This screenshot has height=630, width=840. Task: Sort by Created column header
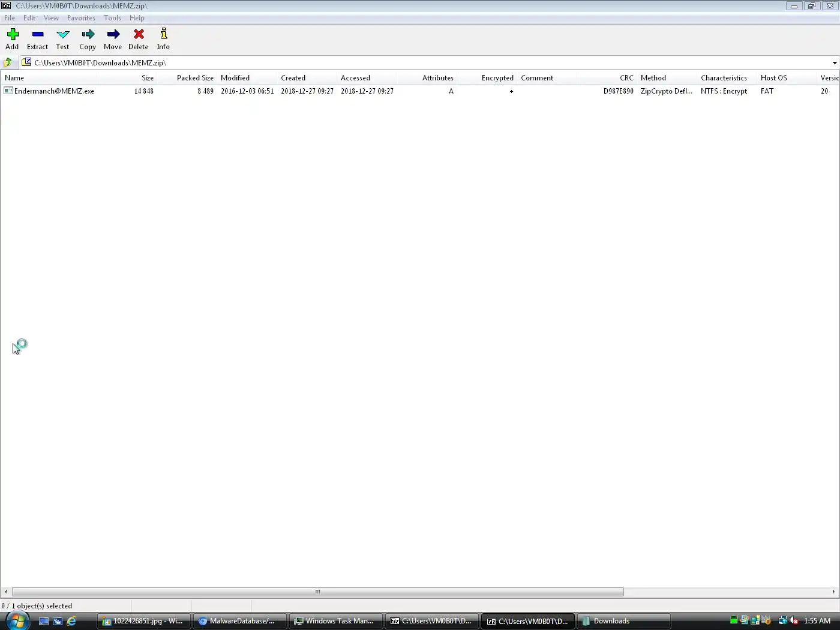307,78
